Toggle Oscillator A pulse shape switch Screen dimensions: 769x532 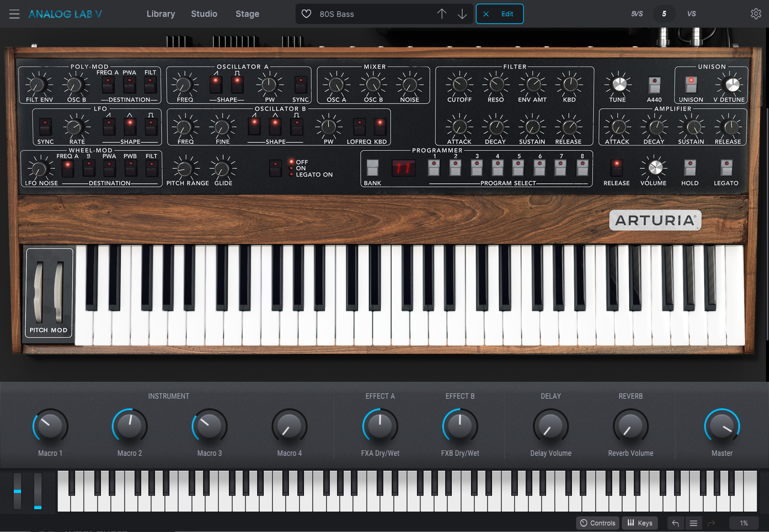(x=237, y=85)
